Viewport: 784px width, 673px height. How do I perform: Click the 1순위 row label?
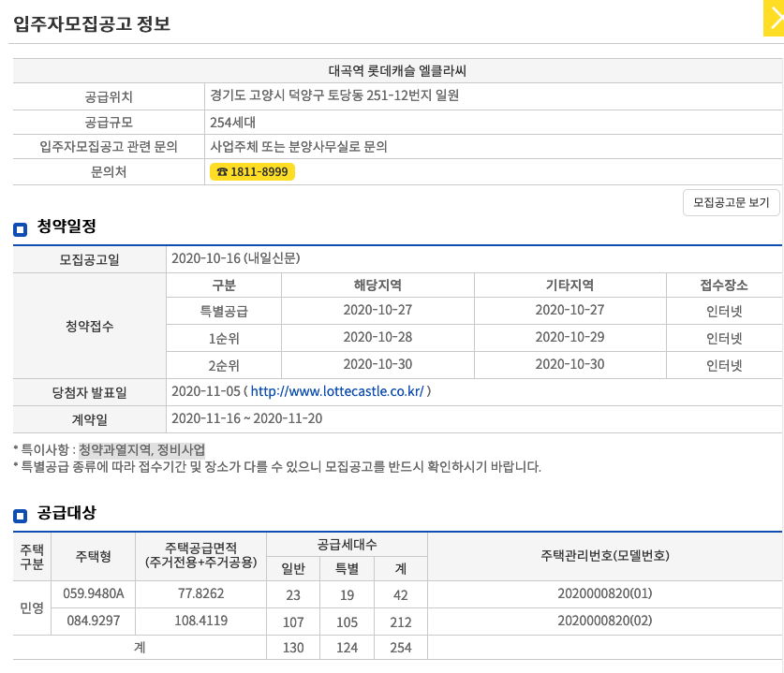224,339
